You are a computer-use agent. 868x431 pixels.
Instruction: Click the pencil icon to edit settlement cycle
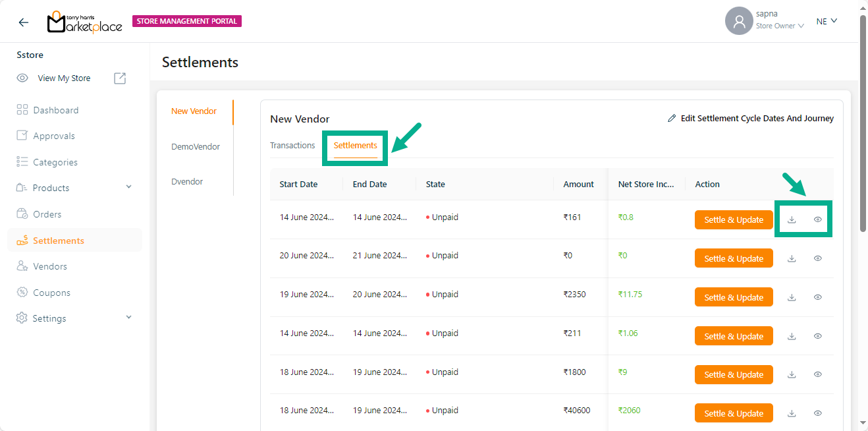click(x=672, y=119)
